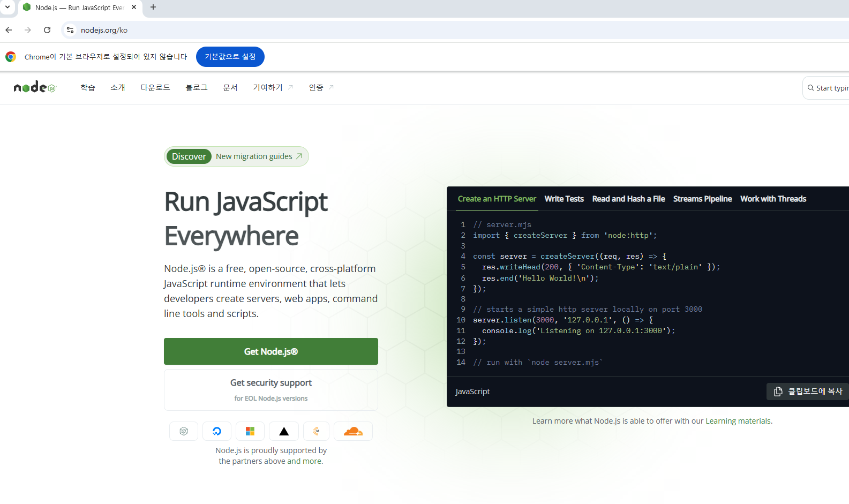Click code line starting 'server.listen(3000'
The height and width of the screenshot is (504, 849).
(563, 320)
